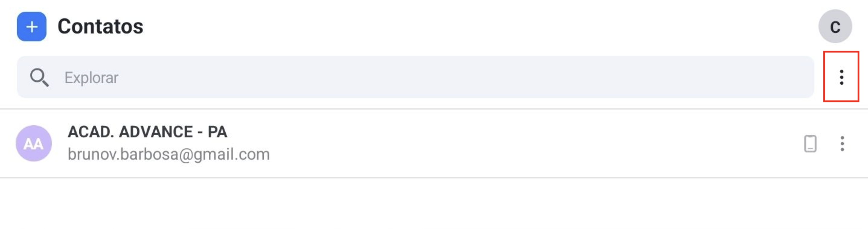Image resolution: width=868 pixels, height=230 pixels.
Task: Select the ACAD. ADVANCE contact row
Action: [434, 144]
